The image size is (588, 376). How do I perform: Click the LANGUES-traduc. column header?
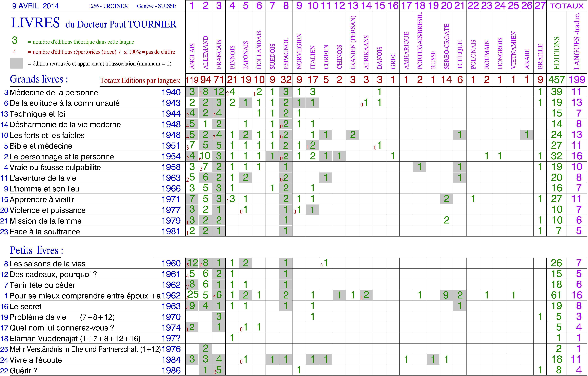(x=577, y=41)
